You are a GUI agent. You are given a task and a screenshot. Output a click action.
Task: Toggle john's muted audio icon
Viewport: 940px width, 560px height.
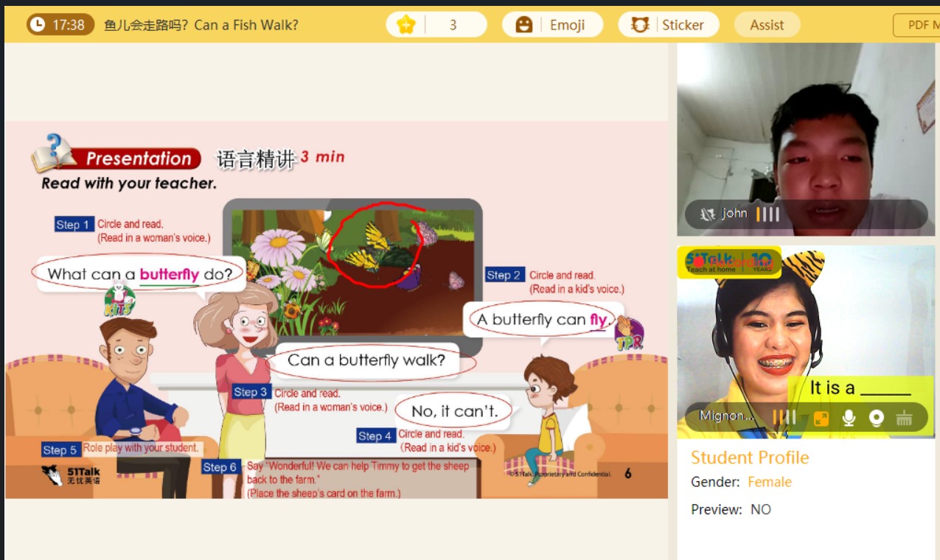[x=708, y=214]
